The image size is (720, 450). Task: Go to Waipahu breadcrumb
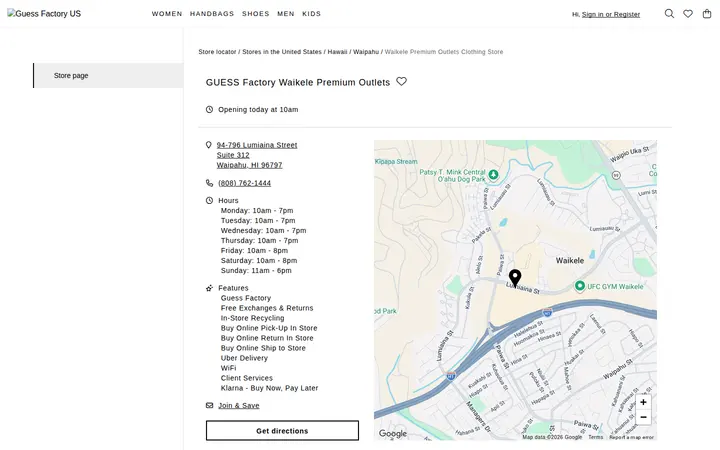pyautogui.click(x=366, y=52)
